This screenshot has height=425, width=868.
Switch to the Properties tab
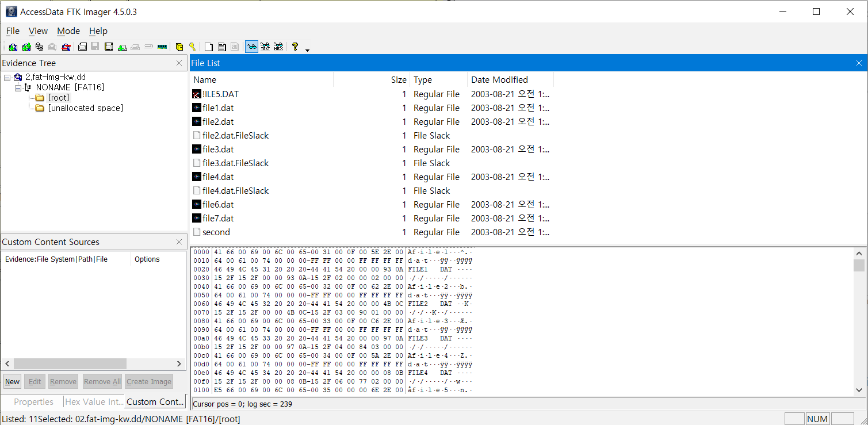tap(33, 402)
